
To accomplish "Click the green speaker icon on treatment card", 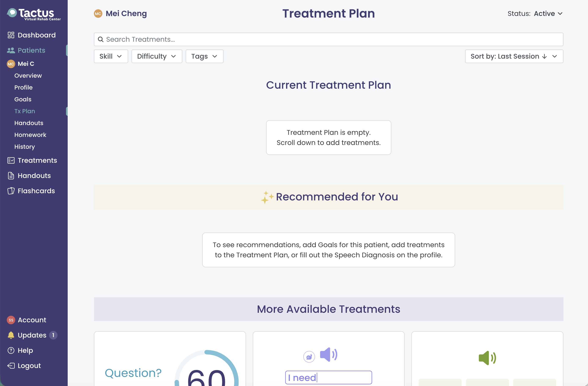I will 487,358.
